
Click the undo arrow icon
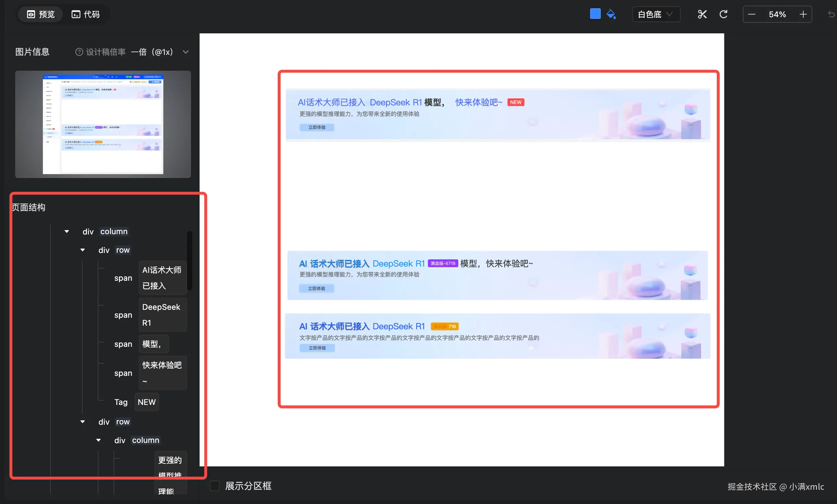[x=831, y=14]
